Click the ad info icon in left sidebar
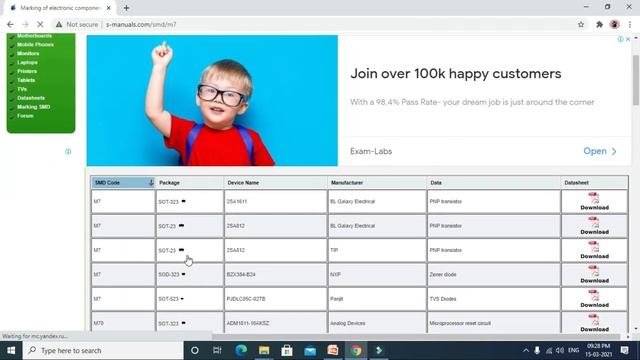Image resolution: width=640 pixels, height=360 pixels. point(68,151)
